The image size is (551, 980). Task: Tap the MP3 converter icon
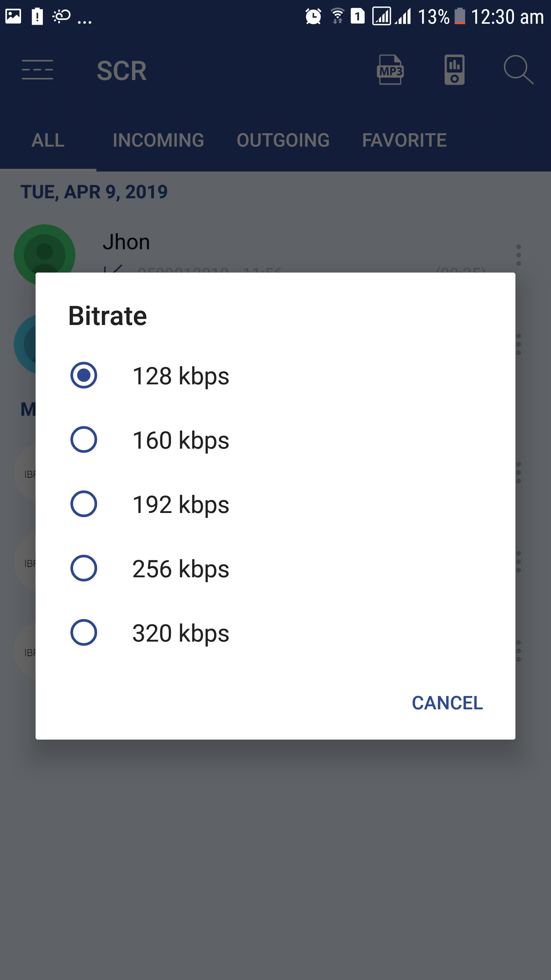(x=390, y=70)
